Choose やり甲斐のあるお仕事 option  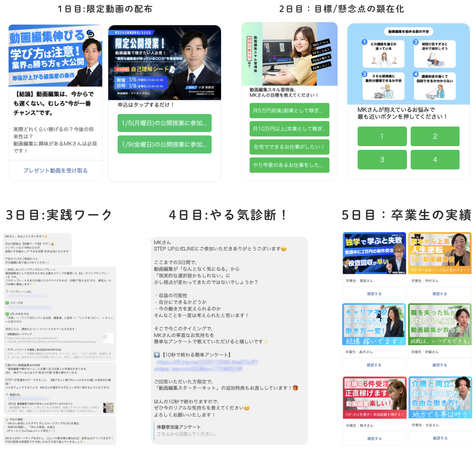(x=289, y=165)
